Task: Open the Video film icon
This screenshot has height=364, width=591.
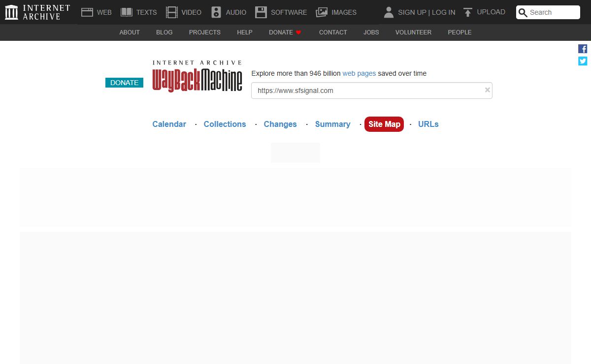Action: point(171,12)
